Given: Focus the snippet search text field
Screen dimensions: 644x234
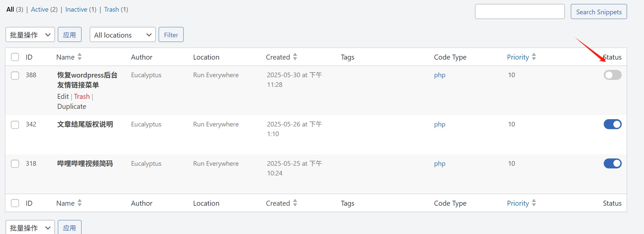Looking at the screenshot, I should (520, 12).
